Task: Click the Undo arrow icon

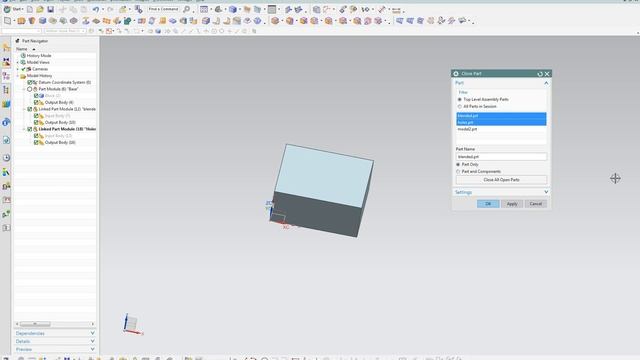Action: coord(96,9)
